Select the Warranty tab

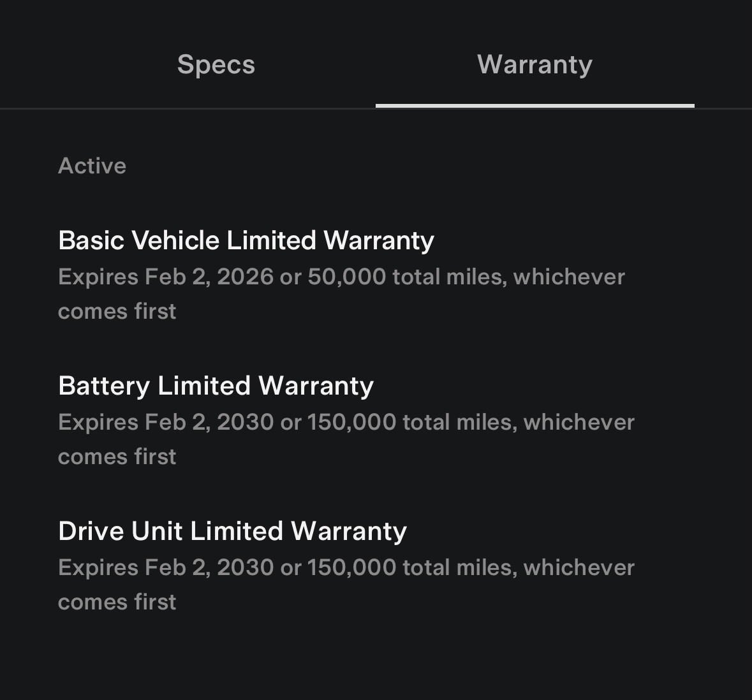pos(535,64)
